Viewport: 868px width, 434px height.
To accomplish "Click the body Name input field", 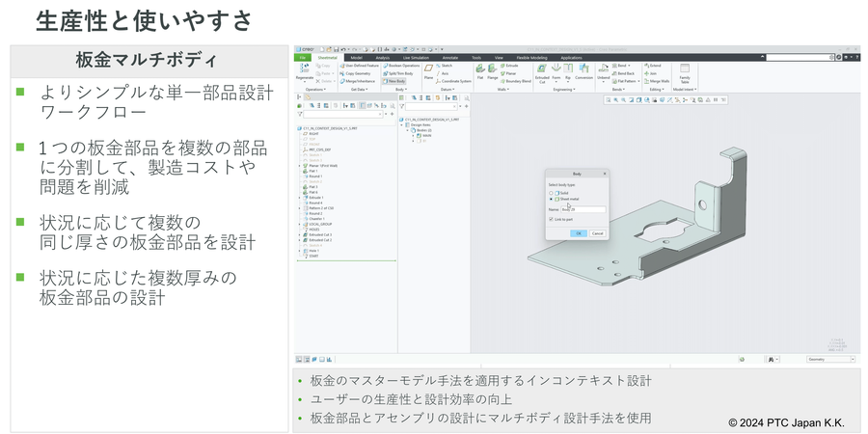I will [583, 209].
